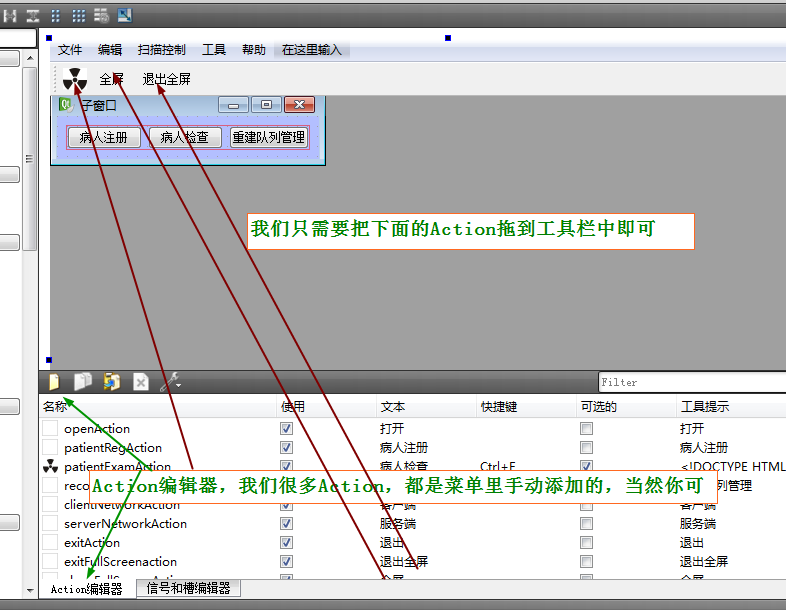
Task: Switch to the 信号和槽编辑器 tab
Action: click(188, 588)
